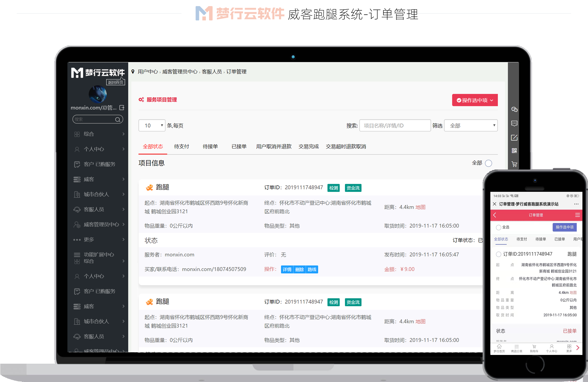
Task: Expand chevron of 综合 under 功能扩展中心
Action: (x=123, y=261)
